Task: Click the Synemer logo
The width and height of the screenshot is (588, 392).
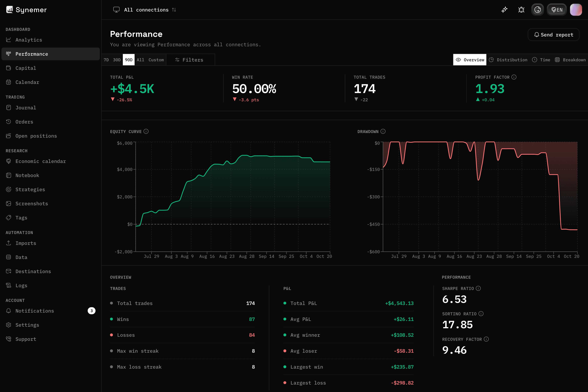Action: (26, 10)
